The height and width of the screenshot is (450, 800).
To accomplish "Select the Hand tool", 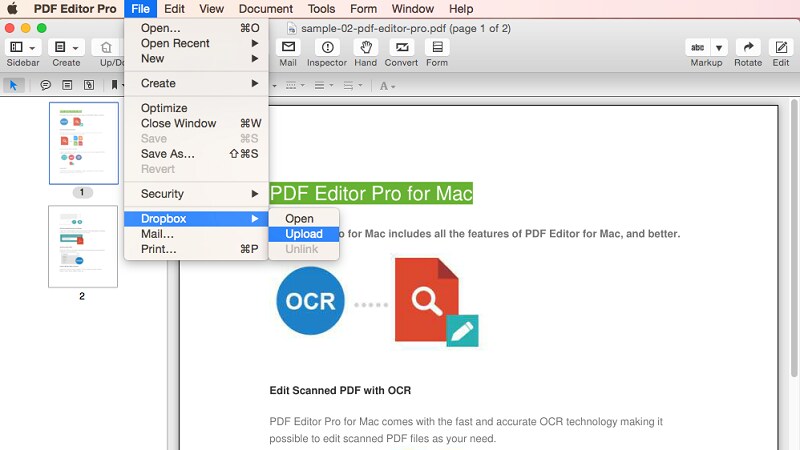I will pos(366,47).
